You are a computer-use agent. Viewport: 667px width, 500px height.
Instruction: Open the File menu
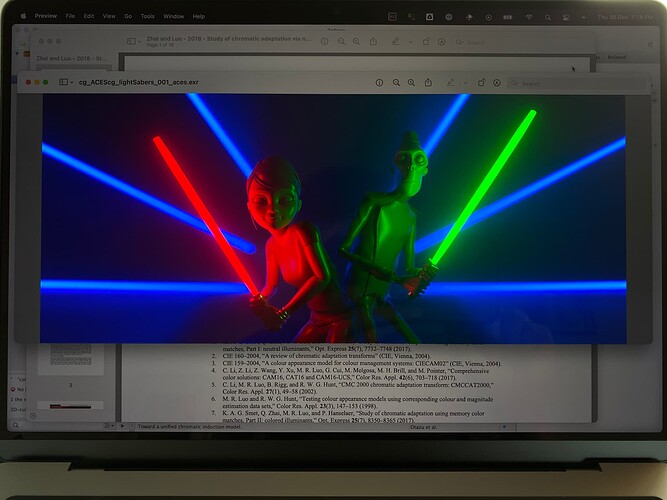point(70,16)
